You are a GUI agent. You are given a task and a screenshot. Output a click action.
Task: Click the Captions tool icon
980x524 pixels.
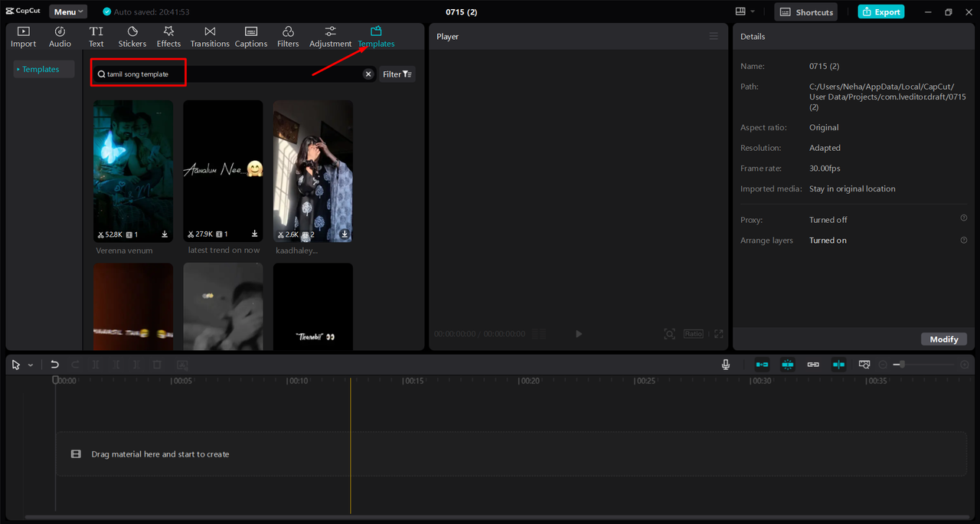pos(251,31)
